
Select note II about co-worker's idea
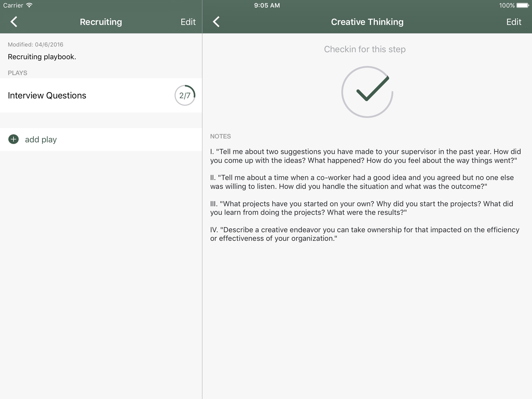[362, 182]
